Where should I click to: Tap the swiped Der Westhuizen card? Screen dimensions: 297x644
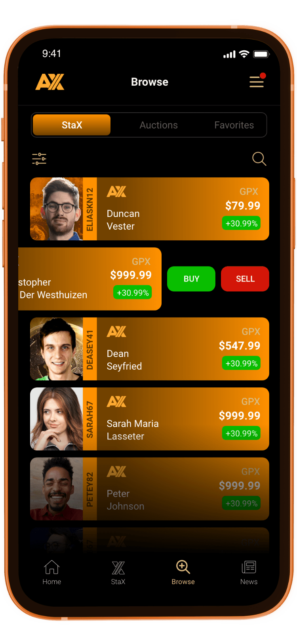(90, 279)
